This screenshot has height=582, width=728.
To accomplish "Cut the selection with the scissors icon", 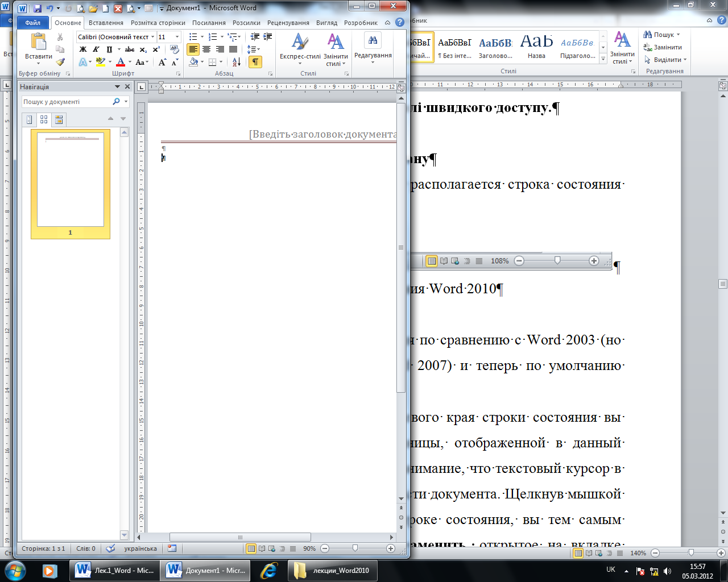I will 60,37.
